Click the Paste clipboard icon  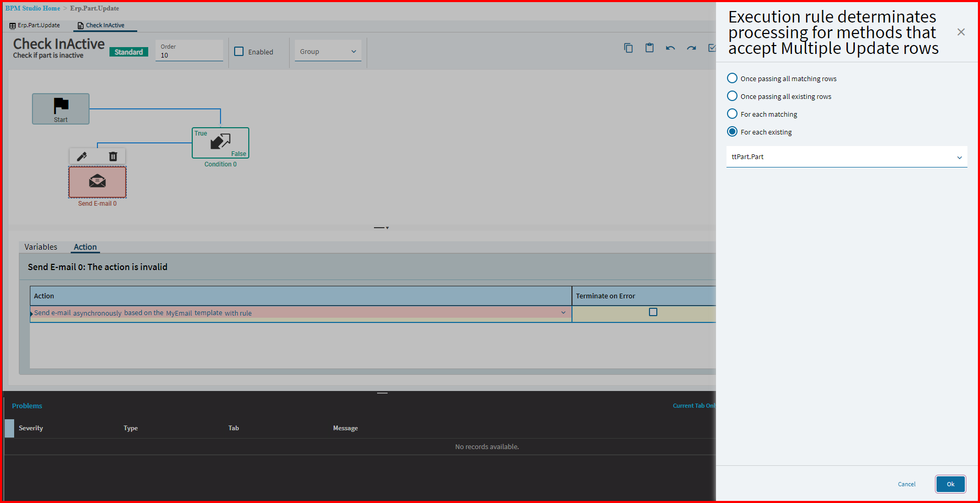649,48
